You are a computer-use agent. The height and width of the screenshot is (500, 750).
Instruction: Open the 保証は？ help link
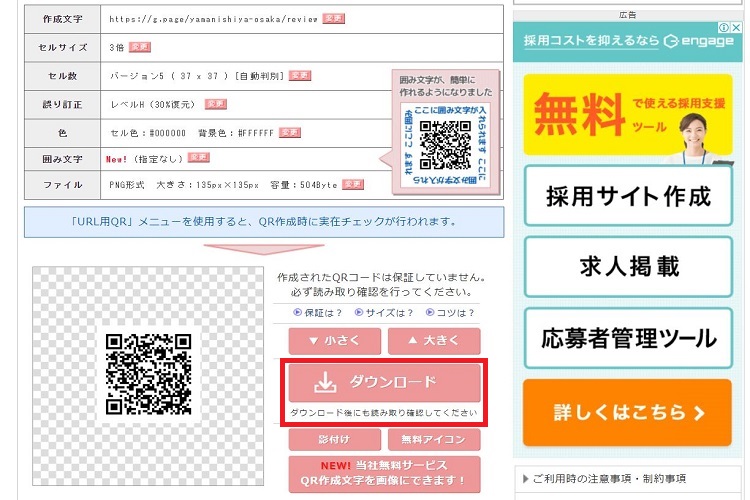pyautogui.click(x=318, y=313)
